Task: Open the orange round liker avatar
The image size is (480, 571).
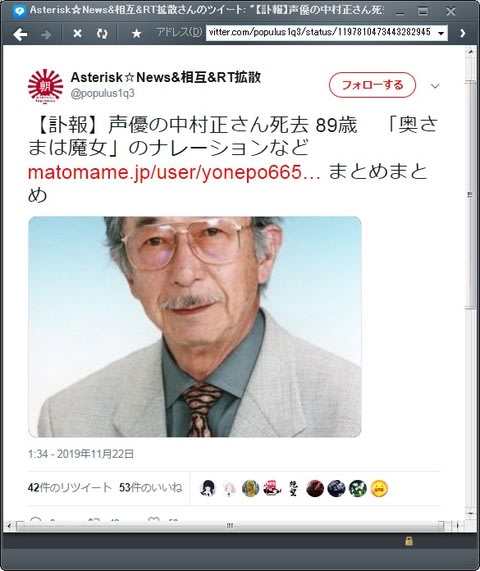Action: coord(379,488)
